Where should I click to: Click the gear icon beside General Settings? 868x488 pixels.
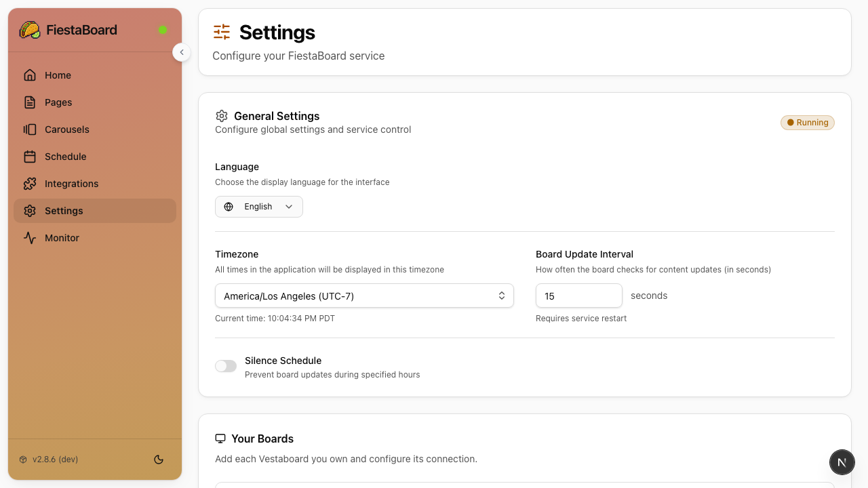[222, 116]
